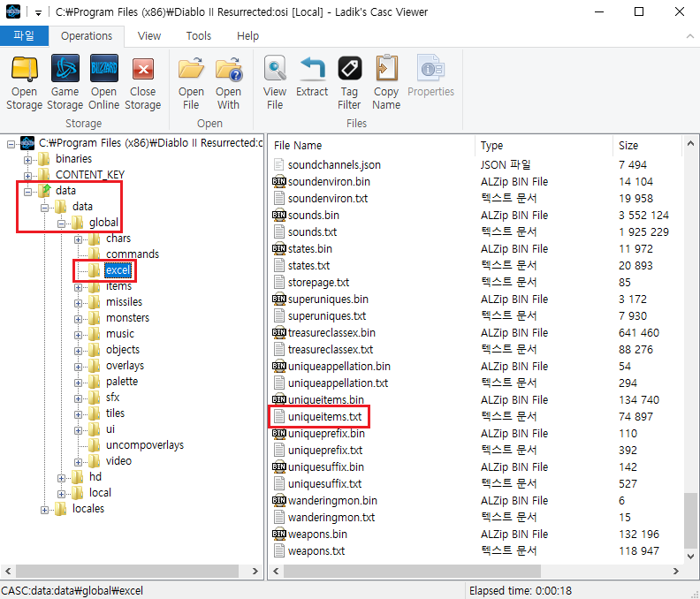Open the quick access toolbar dropdown arrow

tap(38, 13)
